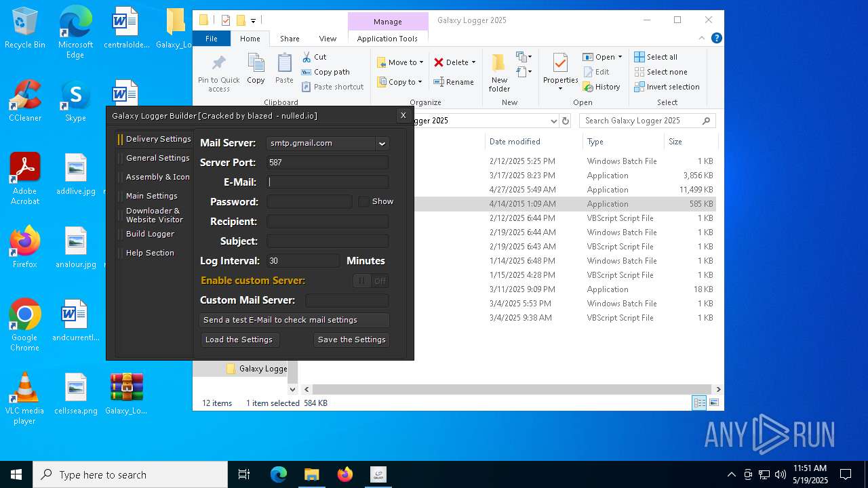Open the Delivery Settings section
The width and height of the screenshot is (868, 488).
[x=155, y=139]
